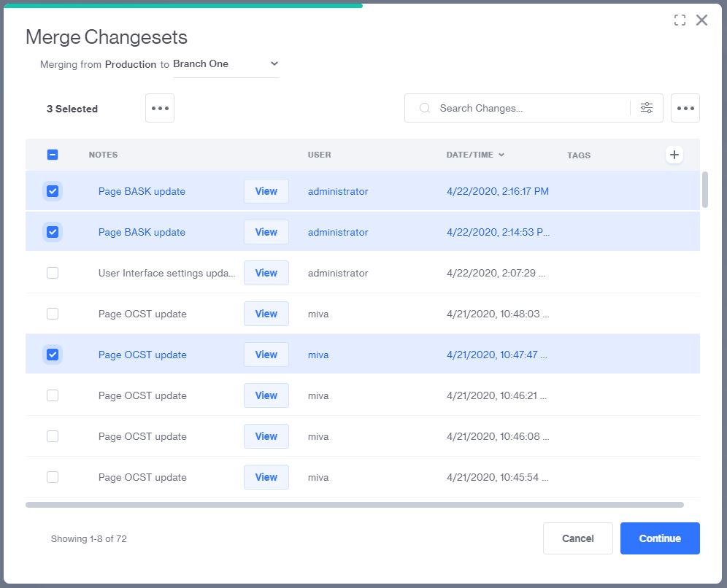Click the search magnifier icon

click(424, 108)
